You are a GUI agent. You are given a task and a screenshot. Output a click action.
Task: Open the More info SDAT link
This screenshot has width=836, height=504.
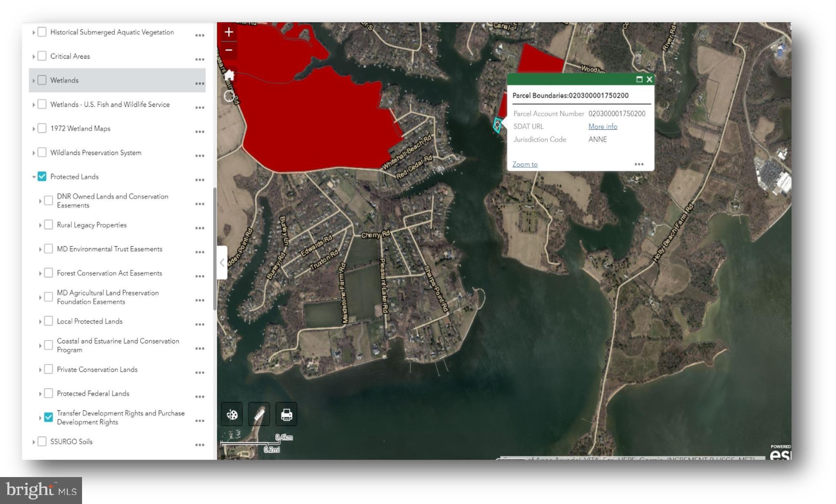(603, 127)
